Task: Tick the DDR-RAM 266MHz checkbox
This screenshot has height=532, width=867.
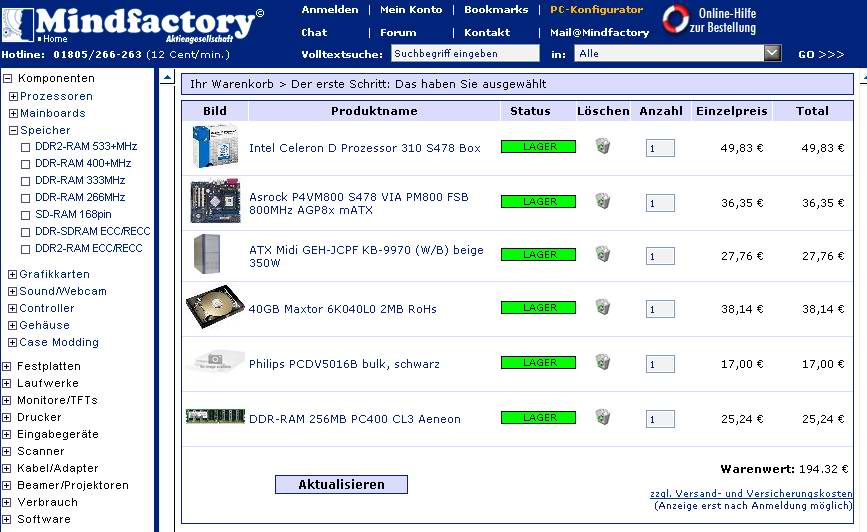Action: coord(25,198)
